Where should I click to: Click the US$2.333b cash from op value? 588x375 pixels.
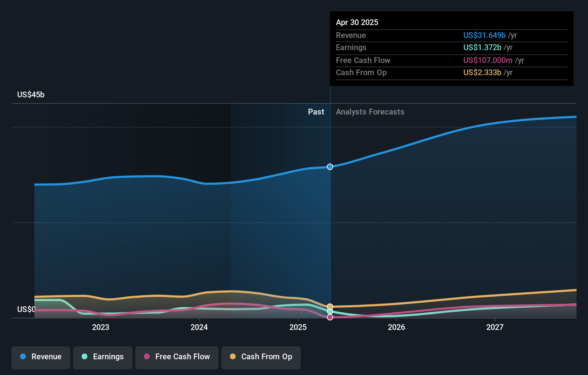[x=482, y=73]
